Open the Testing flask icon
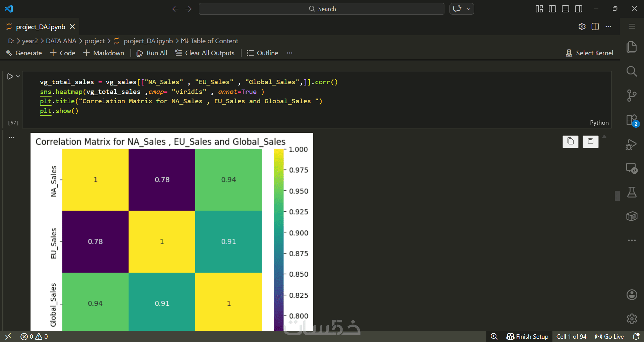The image size is (644, 342). pyautogui.click(x=632, y=192)
